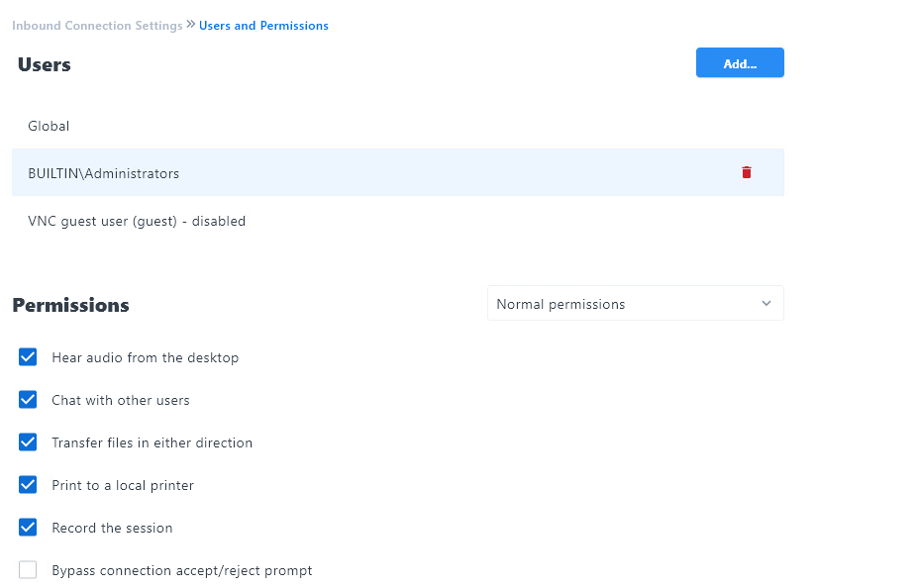Uncheck Hear audio from the desktop

click(28, 356)
